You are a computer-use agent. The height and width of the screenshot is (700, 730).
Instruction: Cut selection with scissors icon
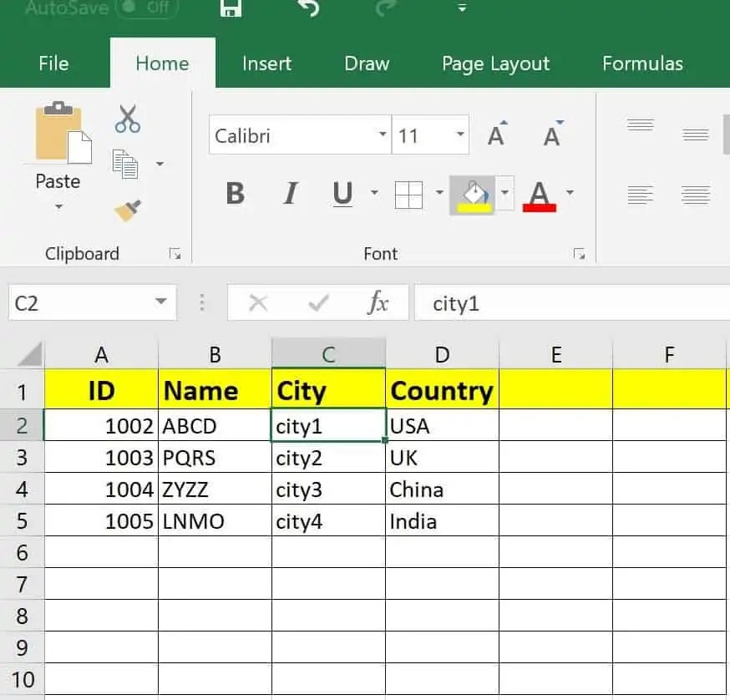128,119
